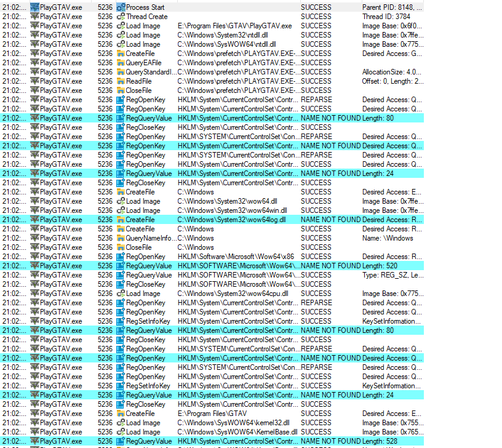Select path 'C:\Windows\SysWOW64\ntdll.dll'

point(226,44)
